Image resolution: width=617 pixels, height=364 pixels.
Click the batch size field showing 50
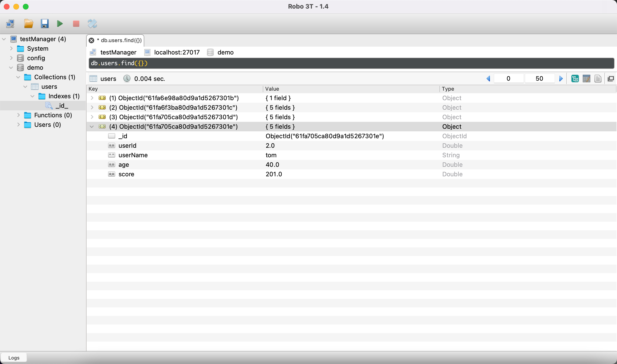539,79
